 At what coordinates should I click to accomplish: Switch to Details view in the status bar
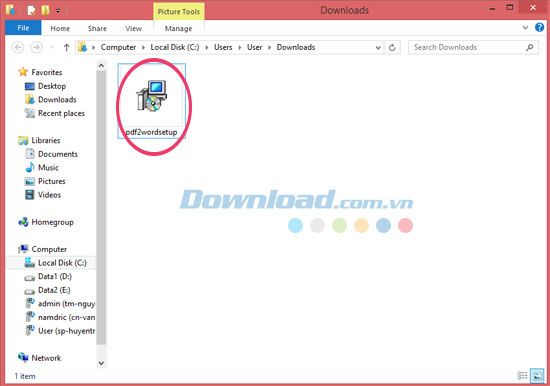(523, 376)
